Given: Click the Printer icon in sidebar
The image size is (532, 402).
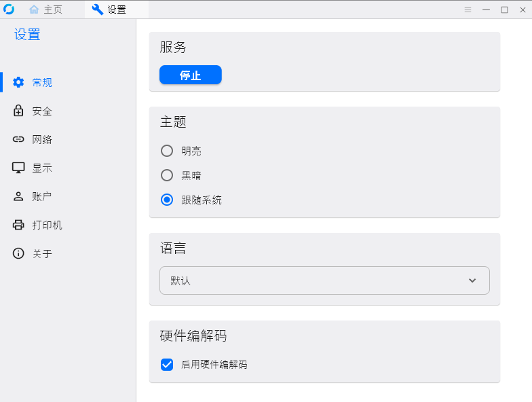Looking at the screenshot, I should (x=18, y=225).
